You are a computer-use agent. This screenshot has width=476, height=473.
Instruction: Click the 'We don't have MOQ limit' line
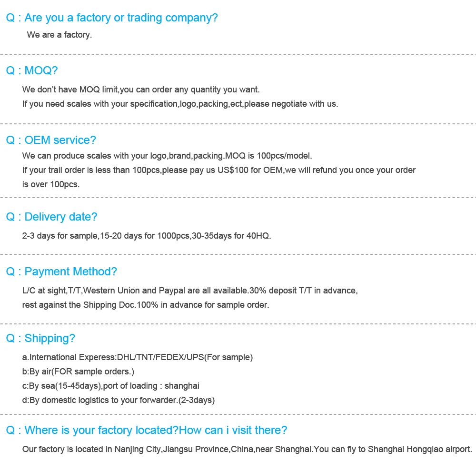141,90
